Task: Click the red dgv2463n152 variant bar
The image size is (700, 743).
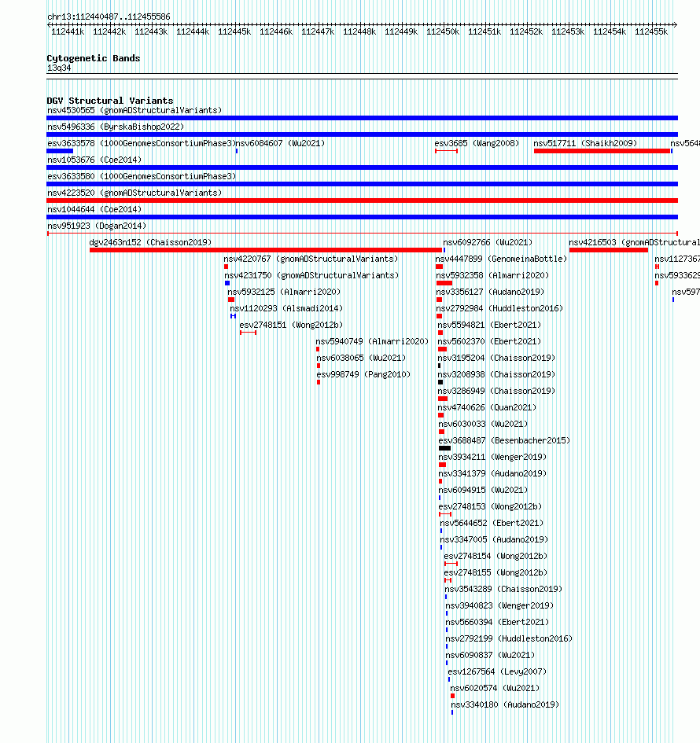Action: click(x=266, y=250)
